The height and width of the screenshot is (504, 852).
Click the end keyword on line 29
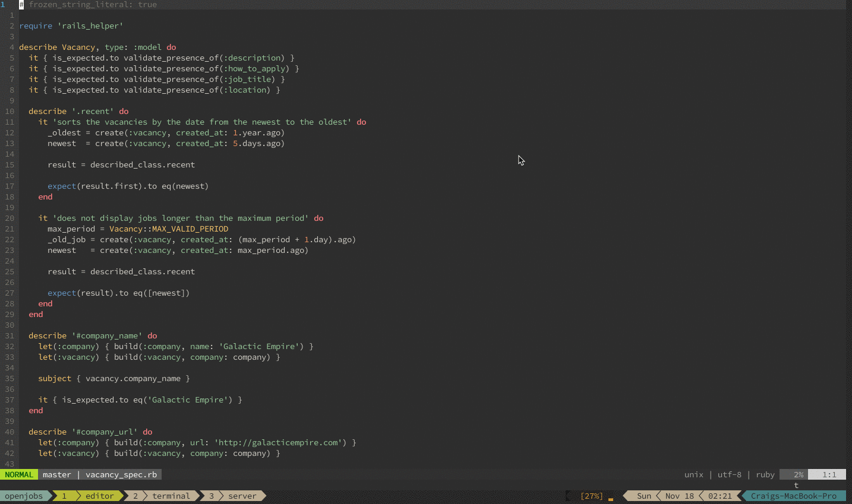tap(36, 315)
